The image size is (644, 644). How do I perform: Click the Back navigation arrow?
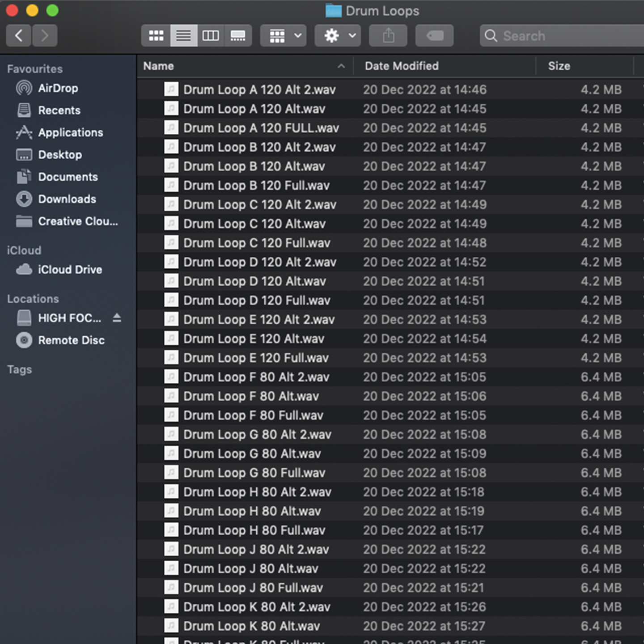point(19,36)
